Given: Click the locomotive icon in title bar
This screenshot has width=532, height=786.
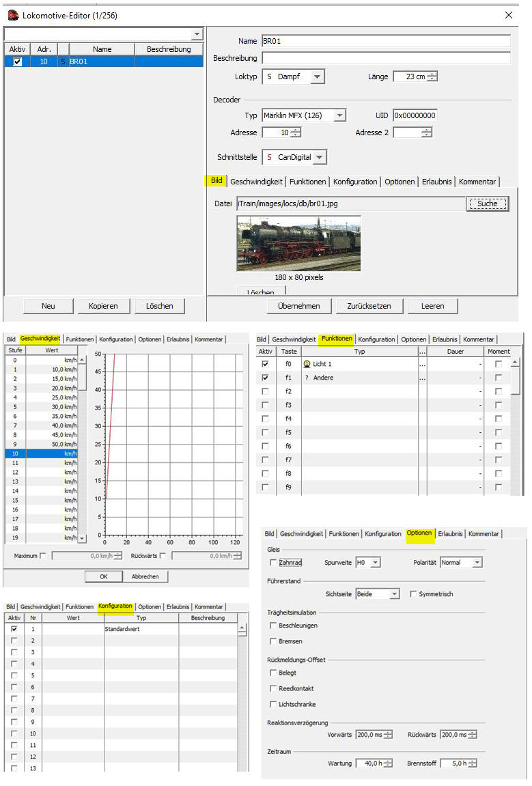Looking at the screenshot, I should [x=12, y=15].
